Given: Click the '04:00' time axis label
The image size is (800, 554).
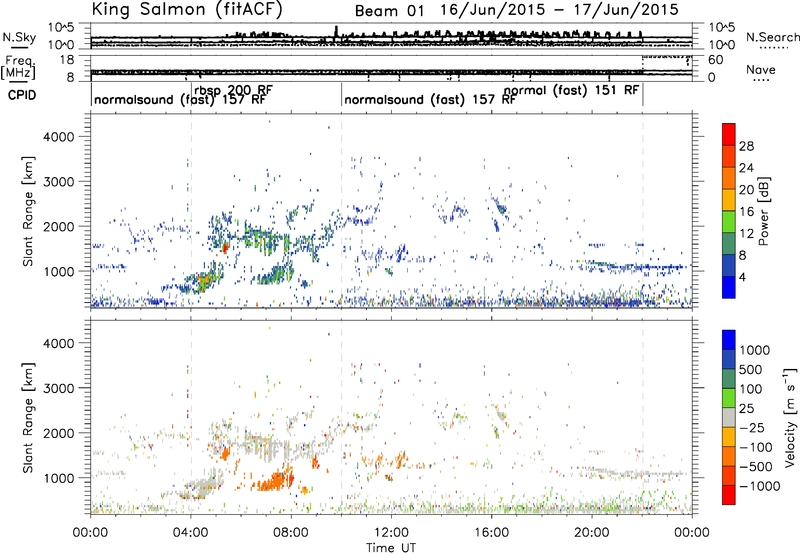Looking at the screenshot, I should pos(190,533).
